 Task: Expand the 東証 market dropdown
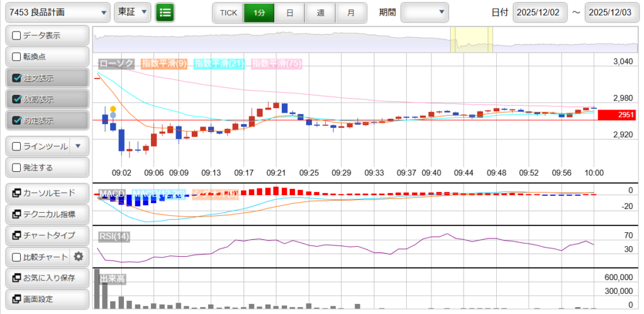point(133,13)
